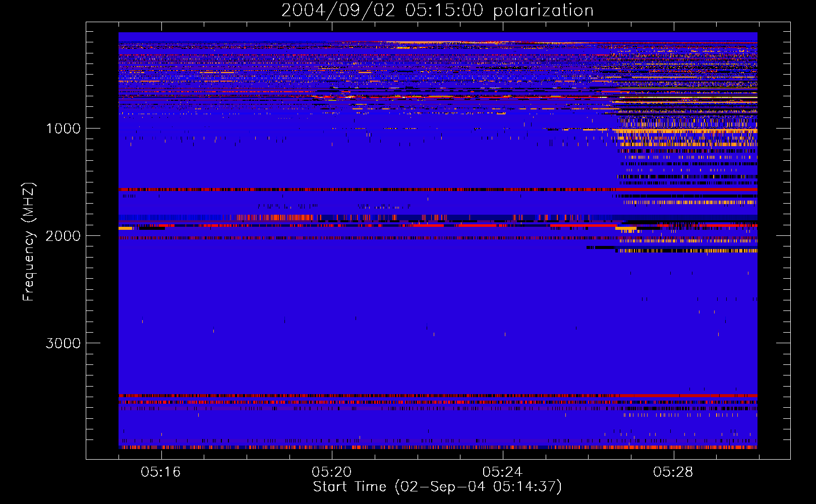816x504 pixels.
Task: Click the plot title with date and polarization
Action: tap(437, 11)
